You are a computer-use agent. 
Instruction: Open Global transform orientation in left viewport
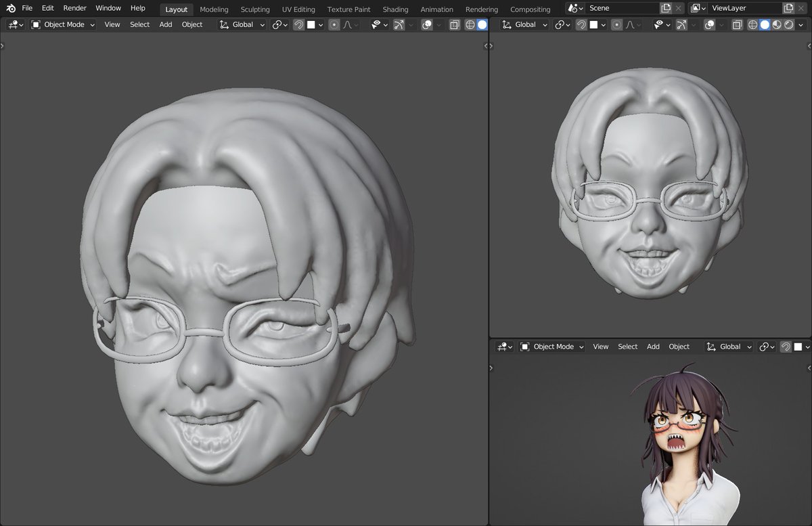tap(242, 24)
